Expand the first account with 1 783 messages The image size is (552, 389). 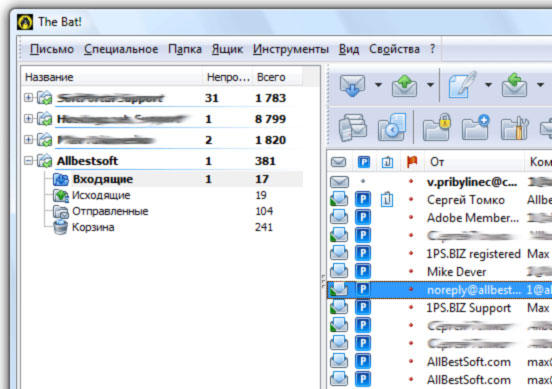(x=29, y=98)
